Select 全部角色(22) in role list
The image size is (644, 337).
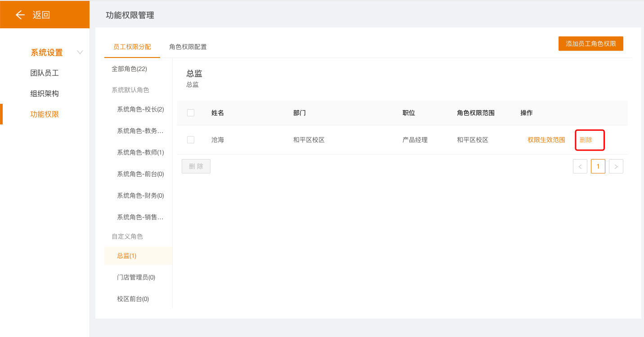coord(129,69)
